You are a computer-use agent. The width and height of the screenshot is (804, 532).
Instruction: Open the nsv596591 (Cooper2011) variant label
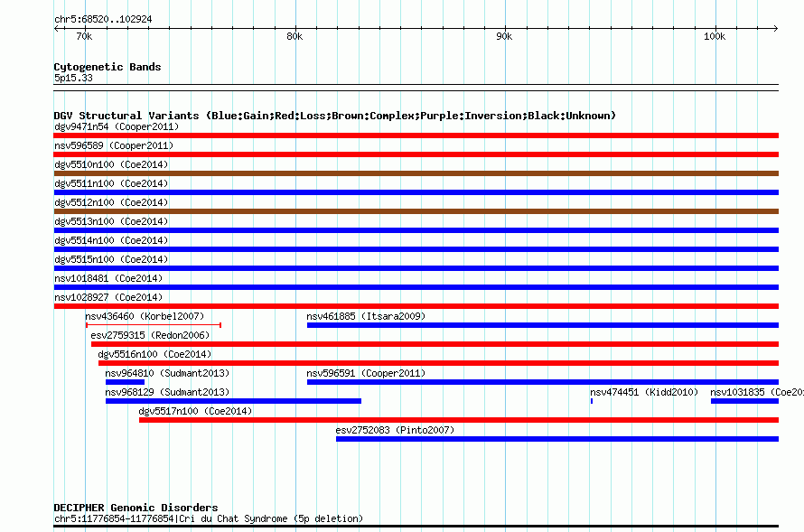[366, 373]
